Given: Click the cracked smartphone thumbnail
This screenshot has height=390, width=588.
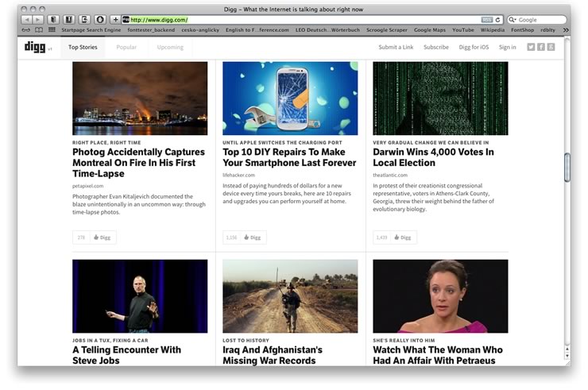Looking at the screenshot, I should coord(290,98).
